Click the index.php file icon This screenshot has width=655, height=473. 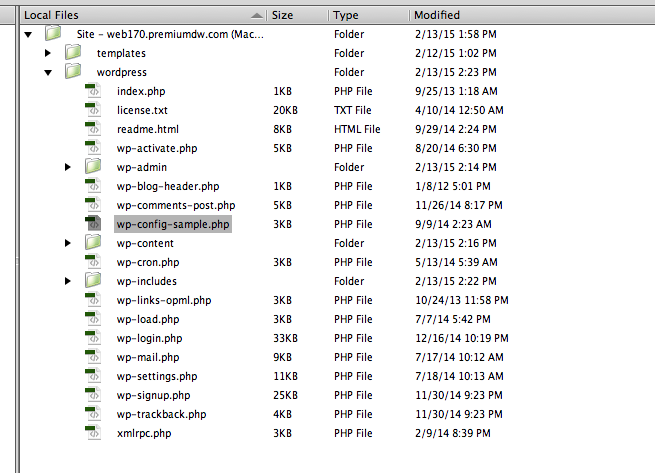tap(93, 91)
